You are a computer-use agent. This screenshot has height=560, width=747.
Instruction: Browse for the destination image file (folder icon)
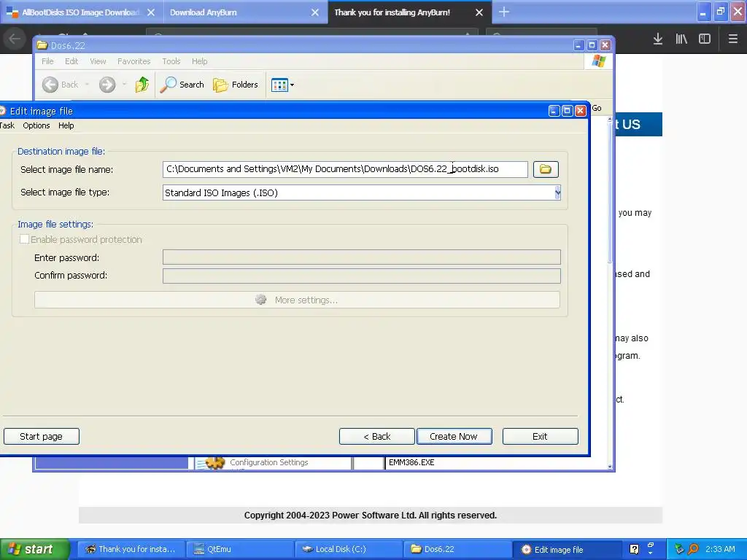pyautogui.click(x=546, y=169)
